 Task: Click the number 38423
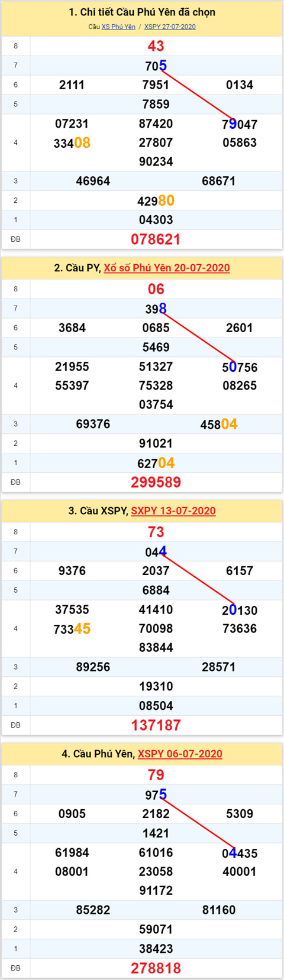pos(156,949)
